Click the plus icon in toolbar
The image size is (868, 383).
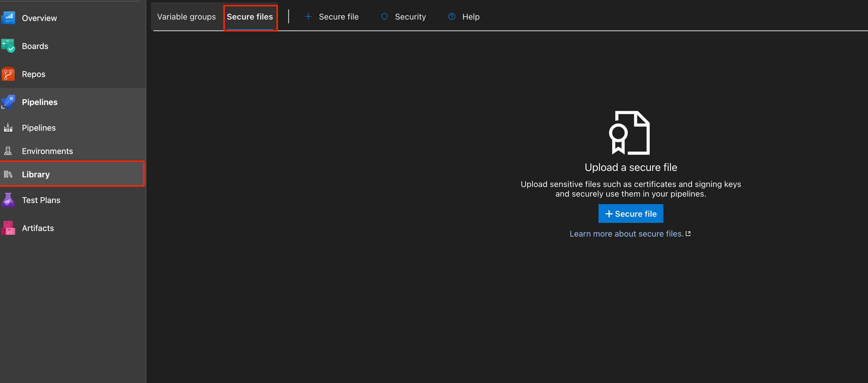coord(308,17)
